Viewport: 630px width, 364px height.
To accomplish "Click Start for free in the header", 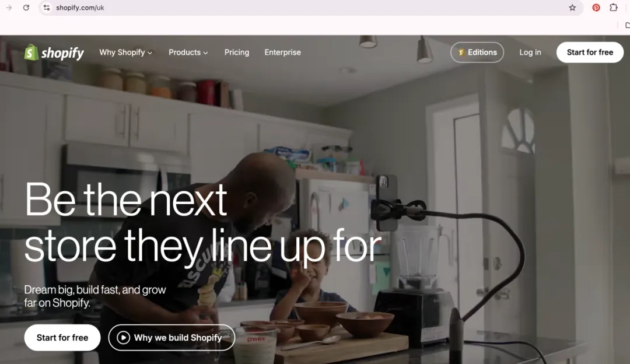I will pos(590,52).
